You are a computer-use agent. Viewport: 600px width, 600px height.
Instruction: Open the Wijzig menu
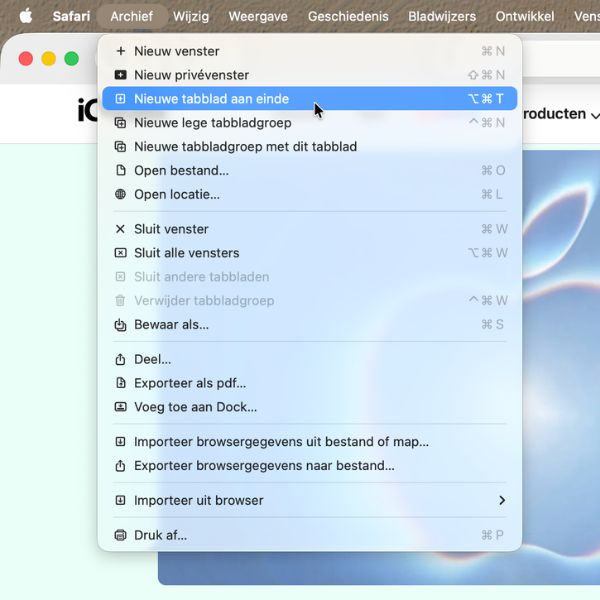pos(191,16)
